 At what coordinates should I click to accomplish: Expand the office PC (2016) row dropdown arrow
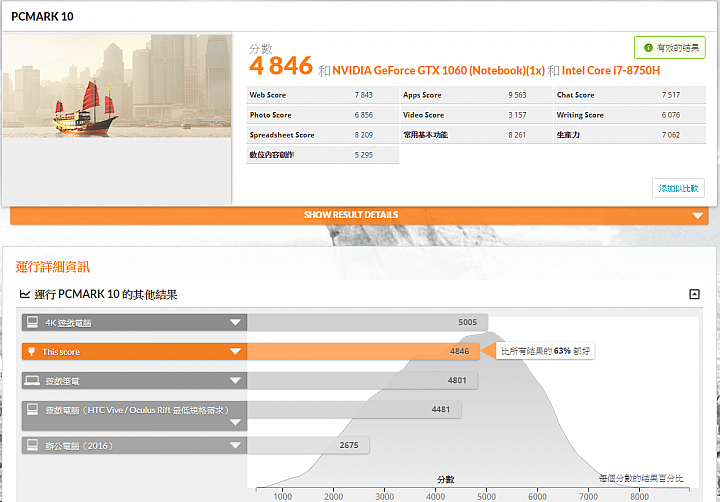pos(235,446)
